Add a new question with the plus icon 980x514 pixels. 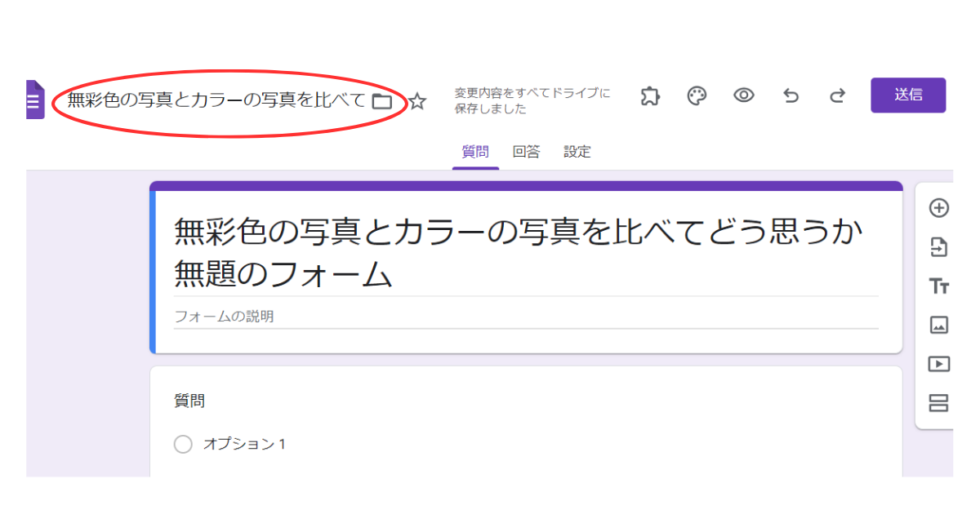[938, 207]
